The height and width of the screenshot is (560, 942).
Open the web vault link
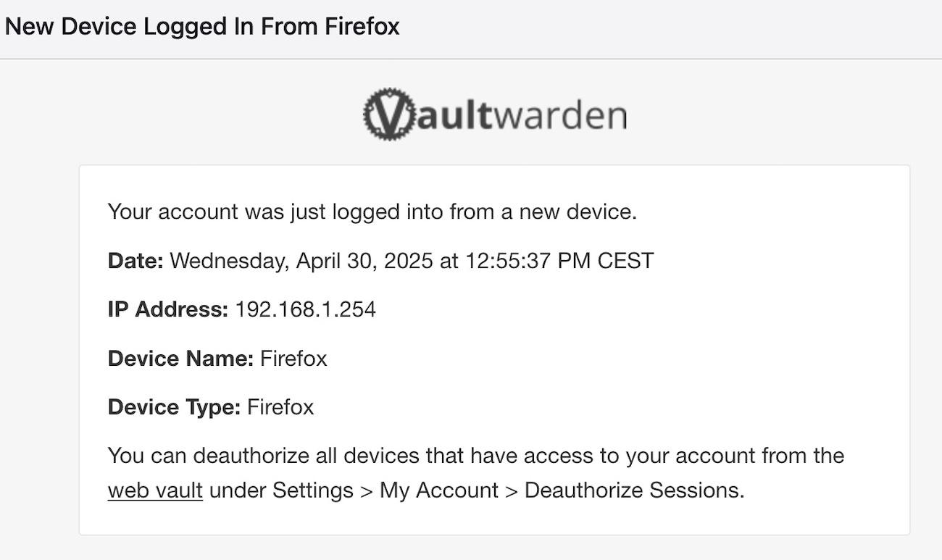click(155, 490)
